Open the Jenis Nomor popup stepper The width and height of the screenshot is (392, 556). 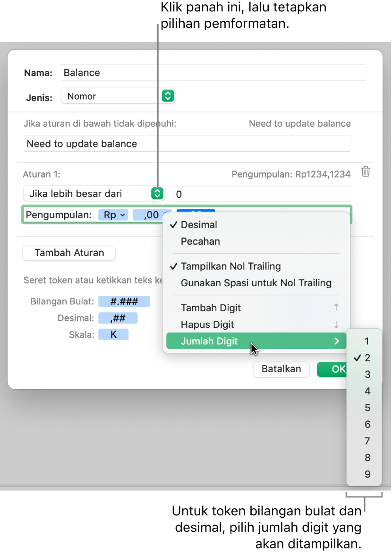(x=168, y=96)
